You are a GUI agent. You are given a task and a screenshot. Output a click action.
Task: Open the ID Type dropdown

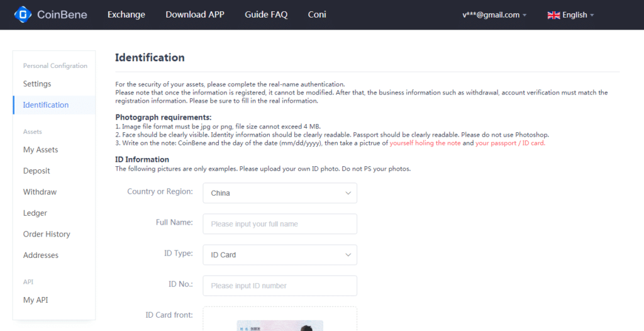pyautogui.click(x=280, y=255)
